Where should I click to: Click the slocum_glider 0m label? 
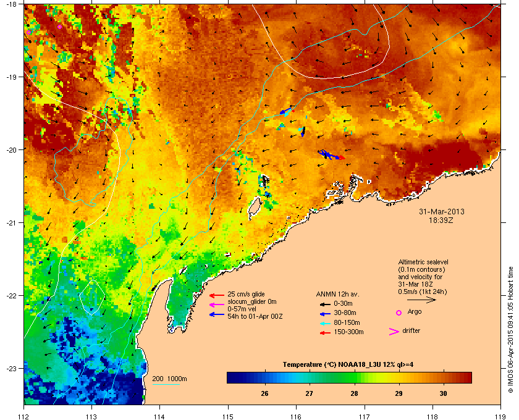[x=252, y=301]
